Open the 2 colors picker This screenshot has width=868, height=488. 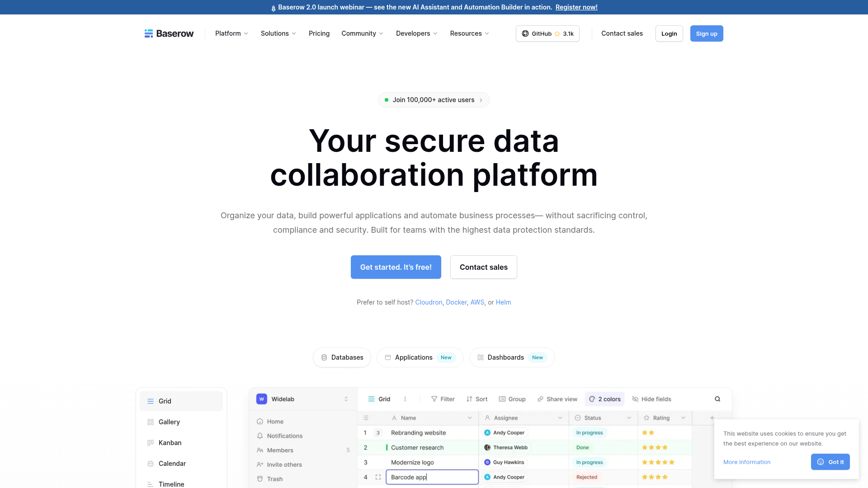pyautogui.click(x=604, y=399)
